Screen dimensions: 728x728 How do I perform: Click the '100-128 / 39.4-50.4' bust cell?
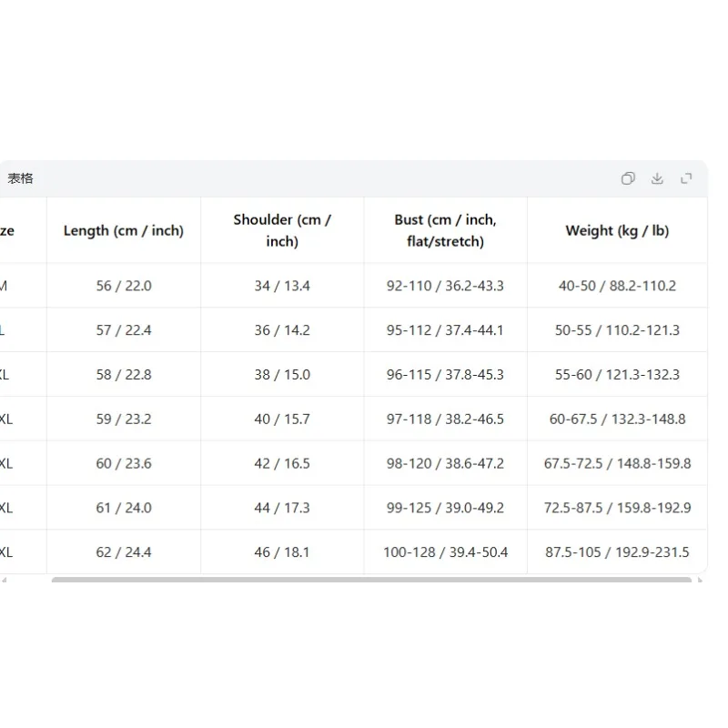coord(446,552)
